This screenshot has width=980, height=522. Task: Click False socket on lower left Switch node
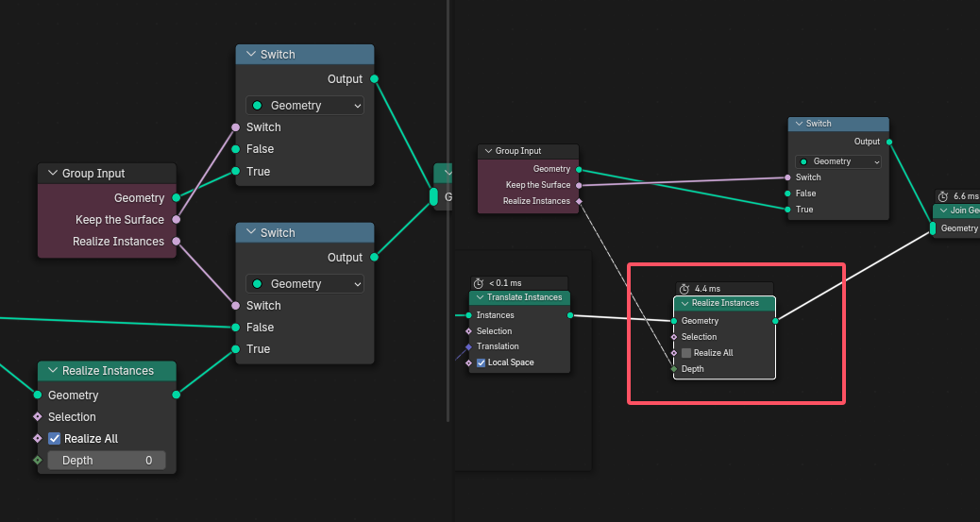pos(236,328)
